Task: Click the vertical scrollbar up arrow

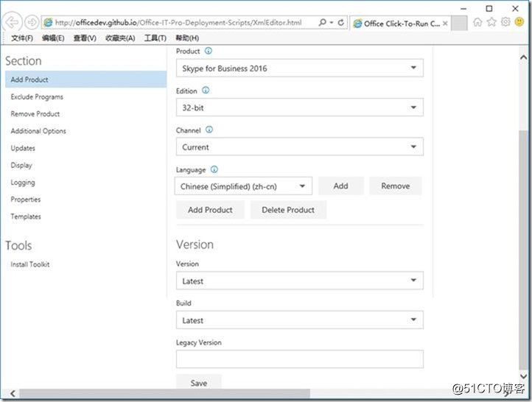Action: pos(524,57)
